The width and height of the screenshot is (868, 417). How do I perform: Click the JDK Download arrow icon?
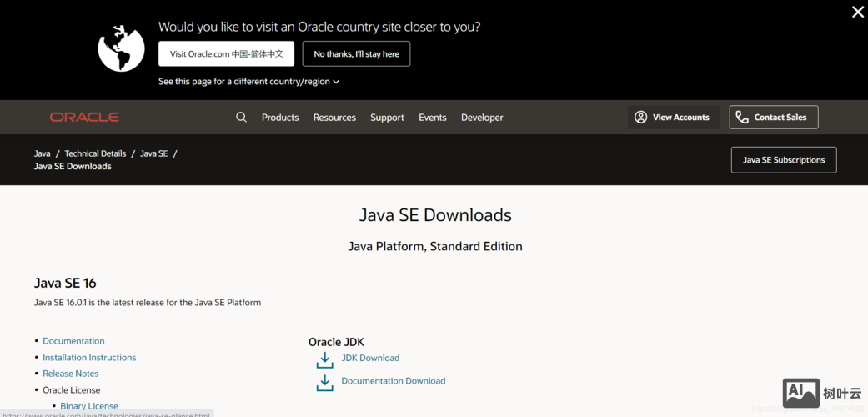pos(324,359)
